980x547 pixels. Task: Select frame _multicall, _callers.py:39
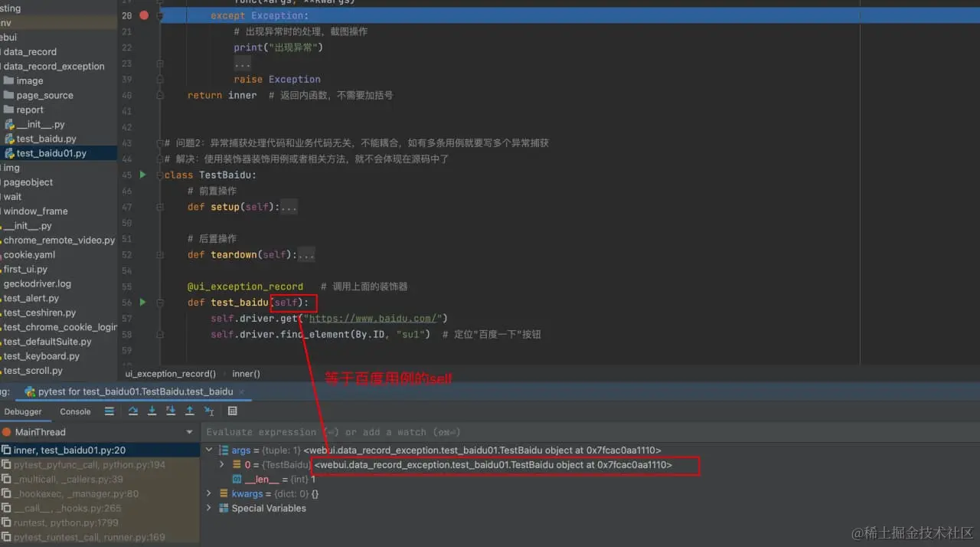(100, 480)
